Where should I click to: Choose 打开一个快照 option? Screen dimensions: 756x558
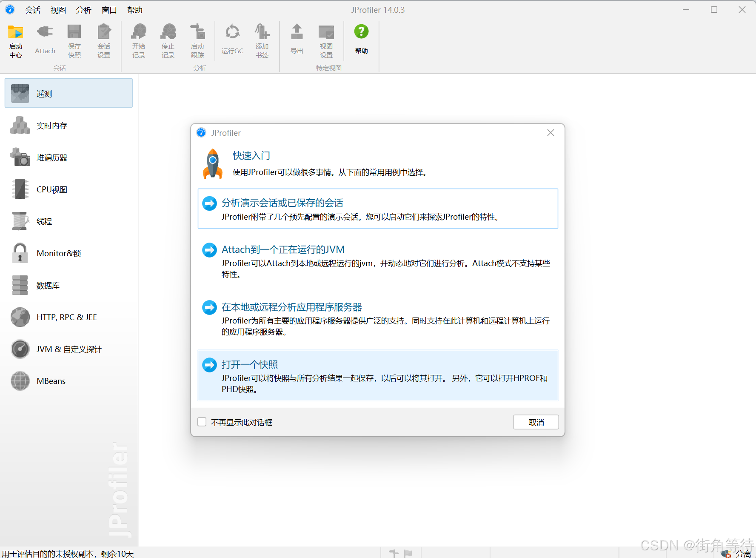tap(378, 375)
